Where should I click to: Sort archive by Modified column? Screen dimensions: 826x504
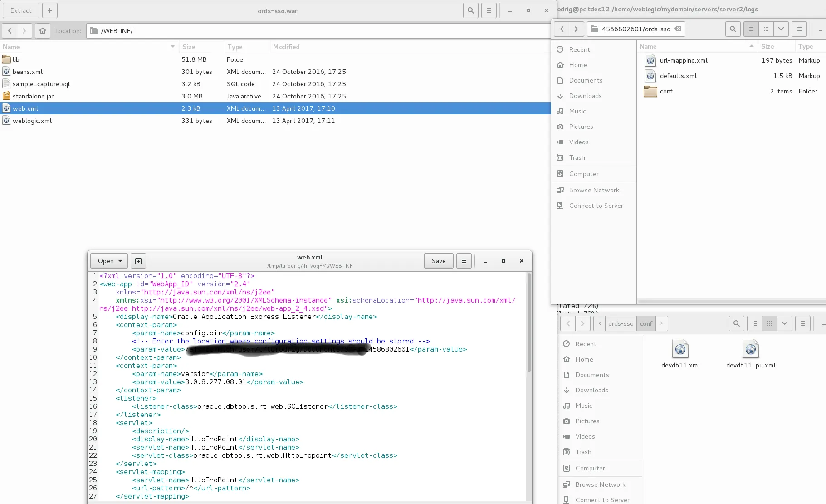coord(411,47)
